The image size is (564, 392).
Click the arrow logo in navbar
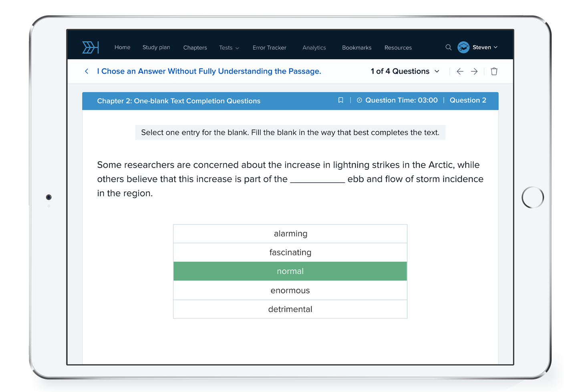tap(91, 47)
